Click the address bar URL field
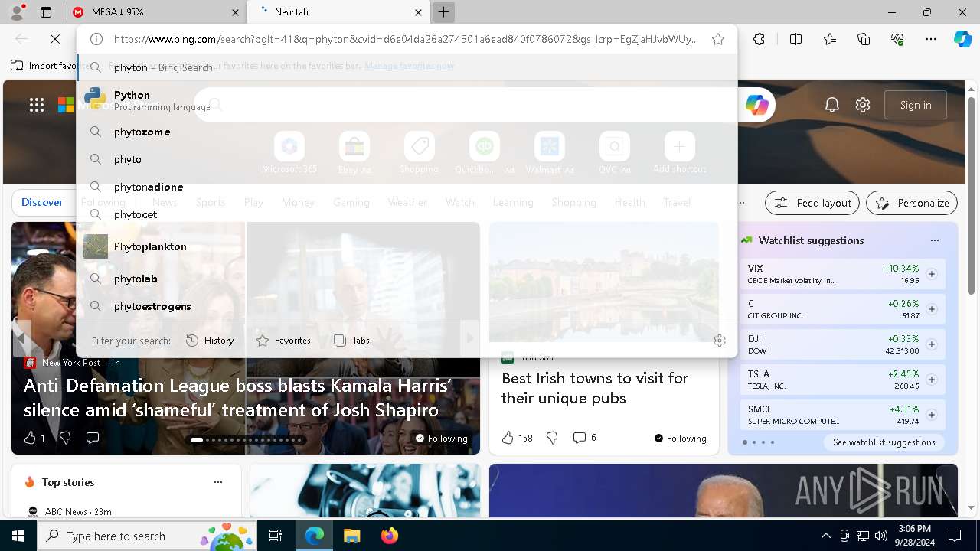The image size is (980, 551). pyautogui.click(x=406, y=39)
